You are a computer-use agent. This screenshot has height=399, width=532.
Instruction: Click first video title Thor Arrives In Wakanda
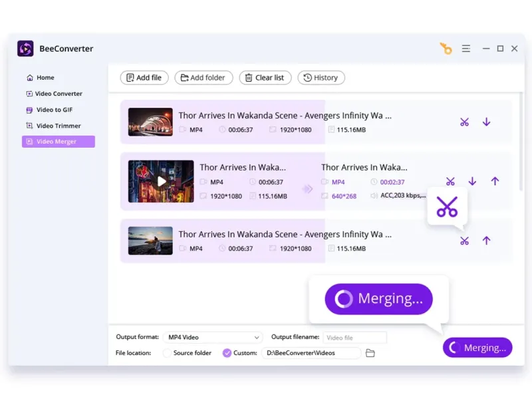285,116
